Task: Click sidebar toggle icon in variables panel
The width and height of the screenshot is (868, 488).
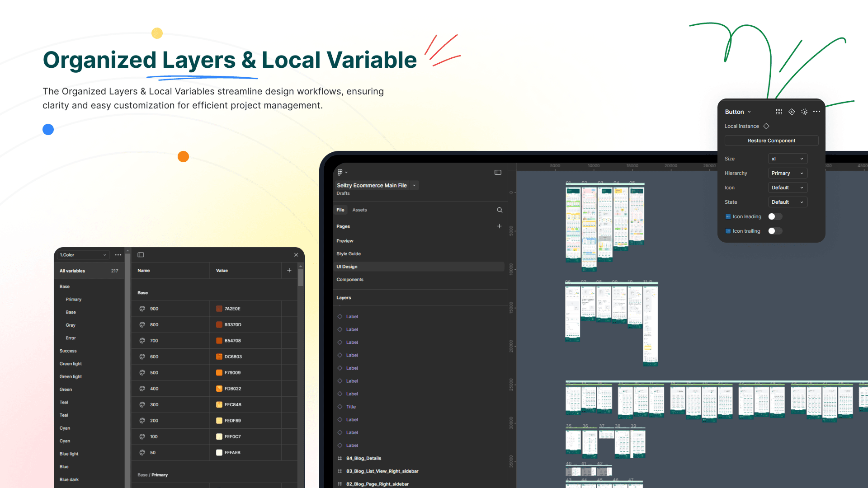Action: tap(141, 255)
